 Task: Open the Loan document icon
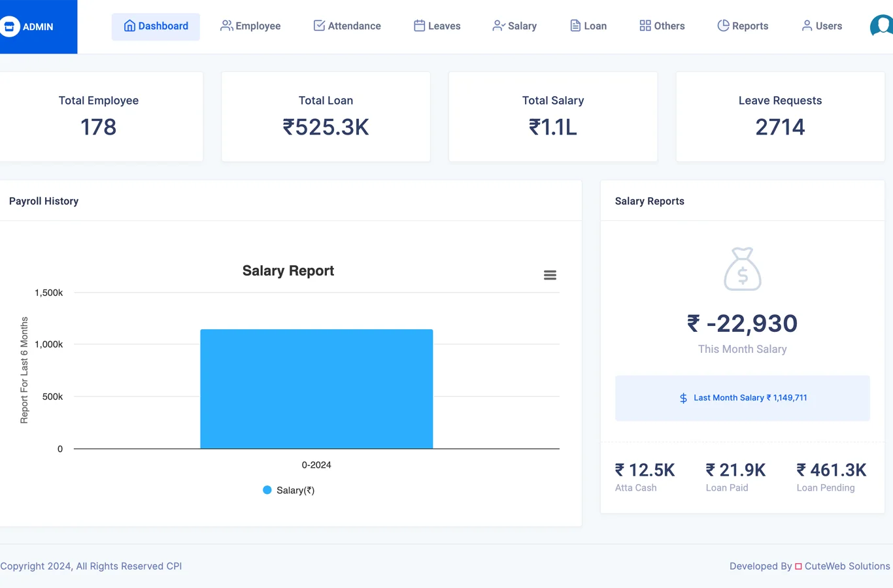click(x=575, y=26)
